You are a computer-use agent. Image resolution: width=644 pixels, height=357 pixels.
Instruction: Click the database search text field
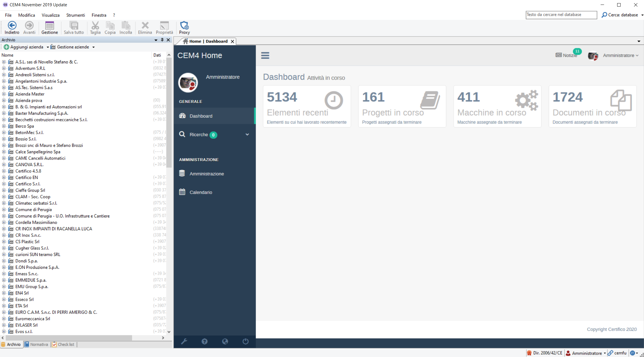(x=561, y=15)
